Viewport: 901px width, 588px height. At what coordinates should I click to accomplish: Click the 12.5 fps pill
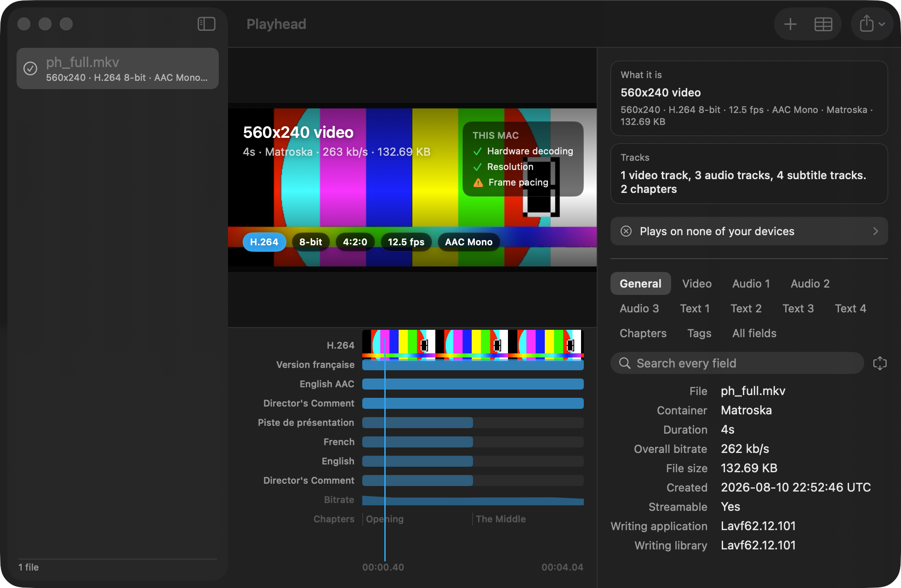[406, 242]
